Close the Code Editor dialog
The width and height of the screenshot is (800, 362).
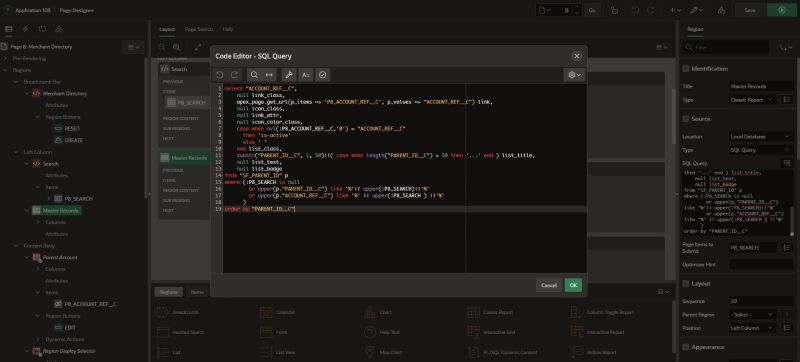pos(577,56)
